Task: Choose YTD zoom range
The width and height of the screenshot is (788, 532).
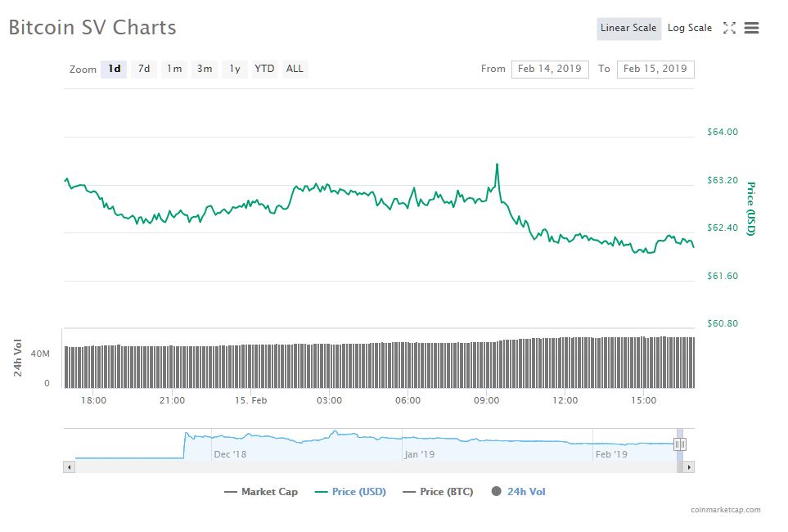Action: (264, 69)
